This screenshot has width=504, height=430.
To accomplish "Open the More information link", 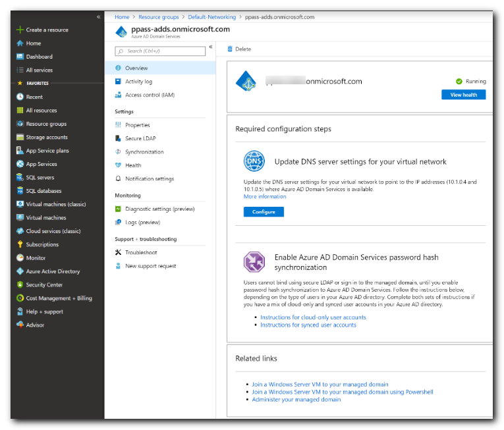I will [265, 196].
